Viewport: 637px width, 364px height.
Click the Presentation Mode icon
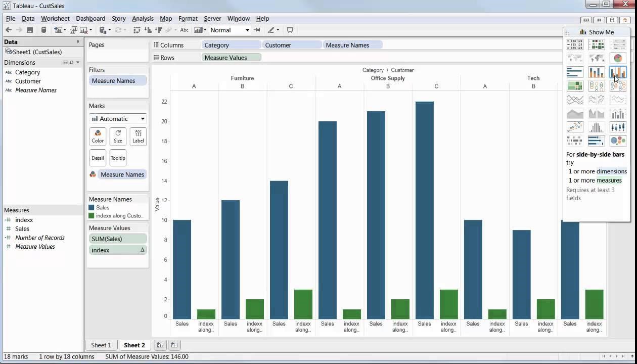coord(290,30)
